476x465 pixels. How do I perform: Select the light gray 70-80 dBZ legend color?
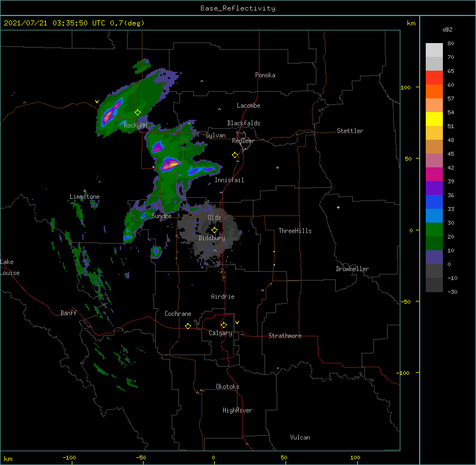click(434, 50)
